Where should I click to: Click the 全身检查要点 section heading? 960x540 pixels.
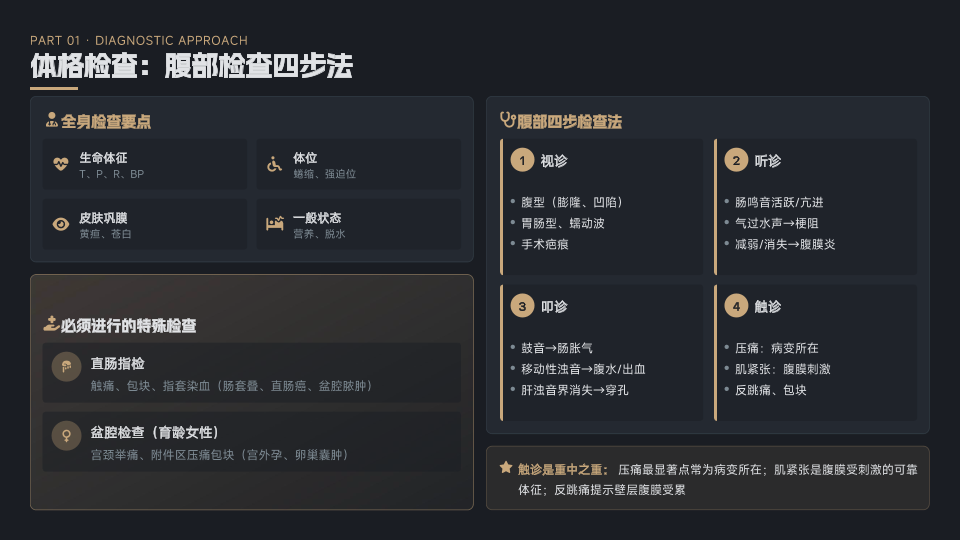[106, 122]
